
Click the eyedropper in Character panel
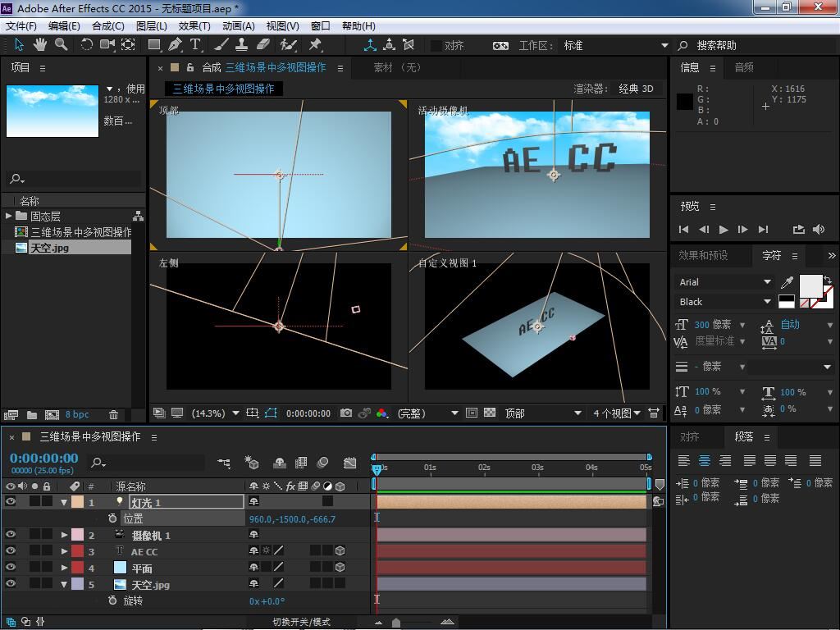click(787, 282)
